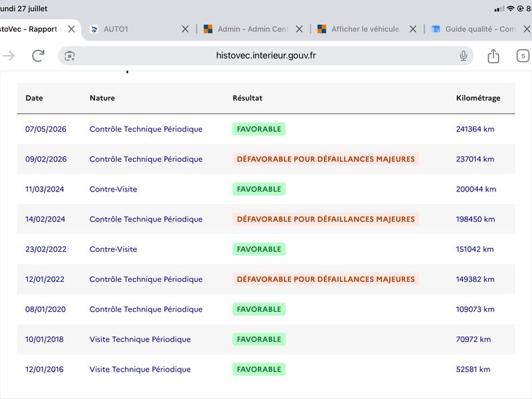Click the FAVORABLE badge for 23/02/2022
The height and width of the screenshot is (399, 532).
coord(259,249)
